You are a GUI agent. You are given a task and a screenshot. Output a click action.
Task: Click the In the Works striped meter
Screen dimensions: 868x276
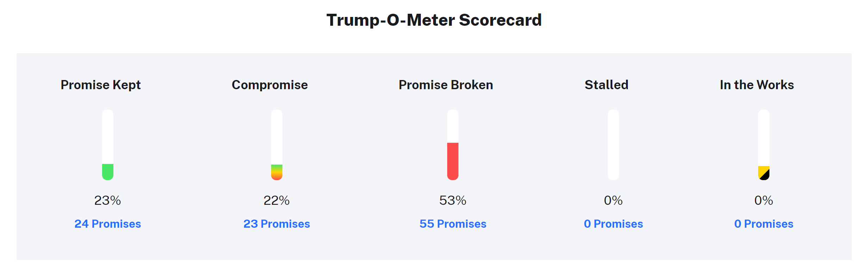[x=764, y=145]
